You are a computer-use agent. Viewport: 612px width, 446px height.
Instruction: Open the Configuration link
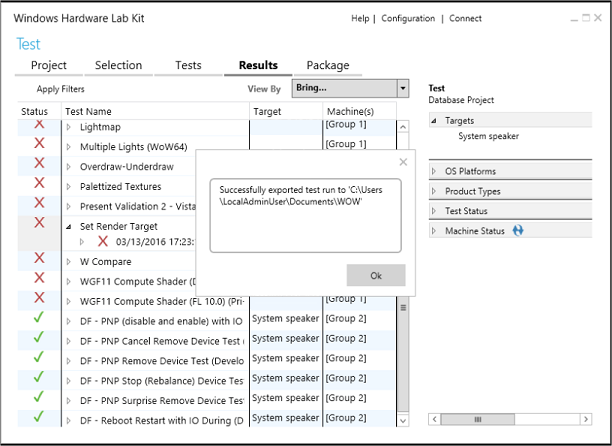[408, 18]
